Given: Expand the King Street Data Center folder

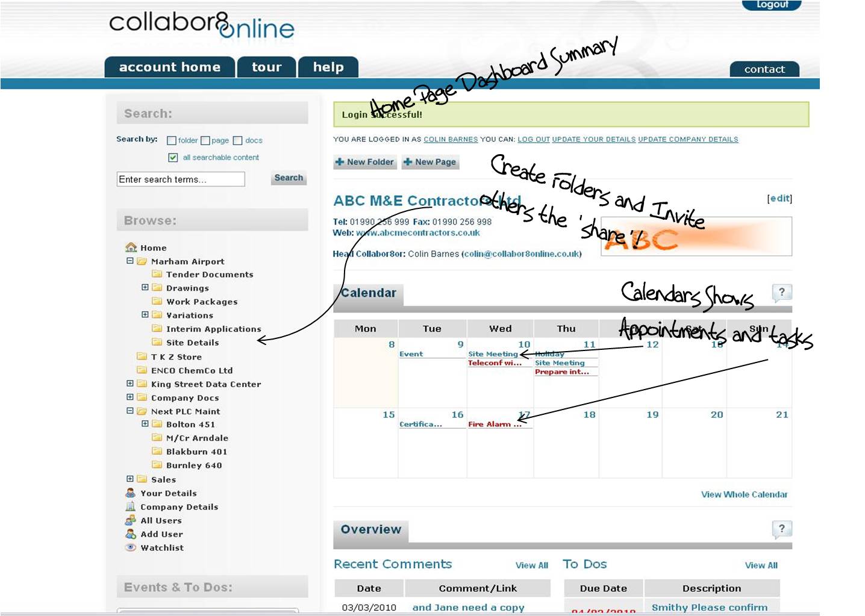Looking at the screenshot, I should pos(130,384).
